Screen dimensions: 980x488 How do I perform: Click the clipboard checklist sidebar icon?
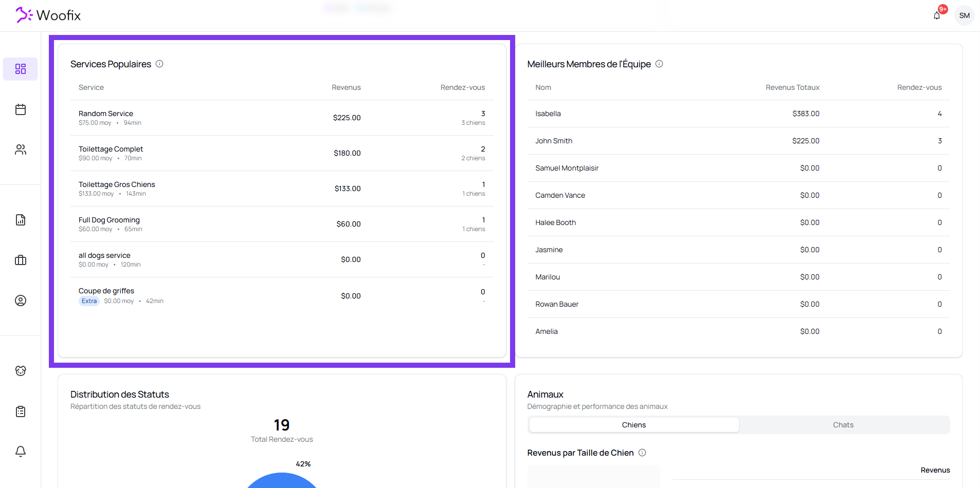pos(21,411)
